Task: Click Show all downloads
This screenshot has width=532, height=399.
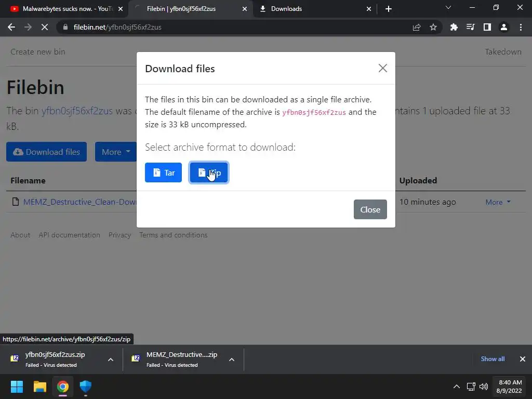Action: coord(493,359)
